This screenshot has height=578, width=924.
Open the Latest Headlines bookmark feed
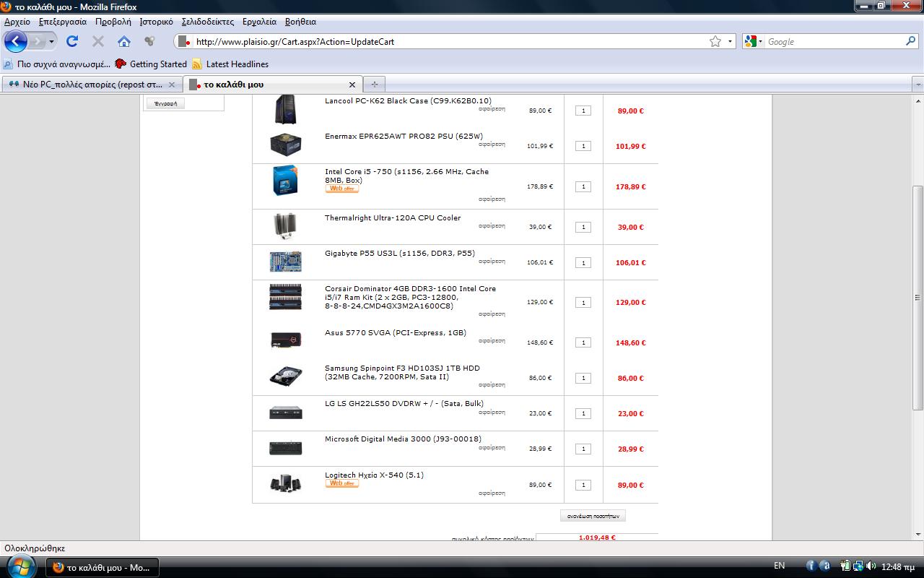pyautogui.click(x=237, y=64)
